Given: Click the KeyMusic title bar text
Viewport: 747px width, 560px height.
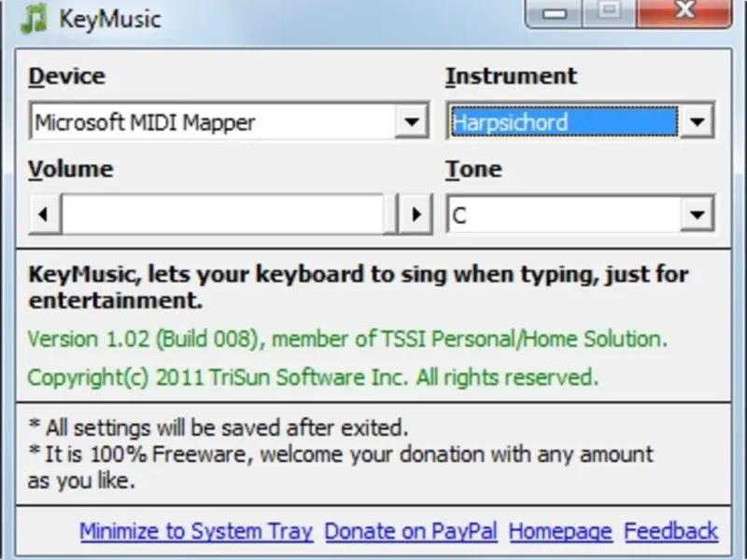Looking at the screenshot, I should click(110, 20).
